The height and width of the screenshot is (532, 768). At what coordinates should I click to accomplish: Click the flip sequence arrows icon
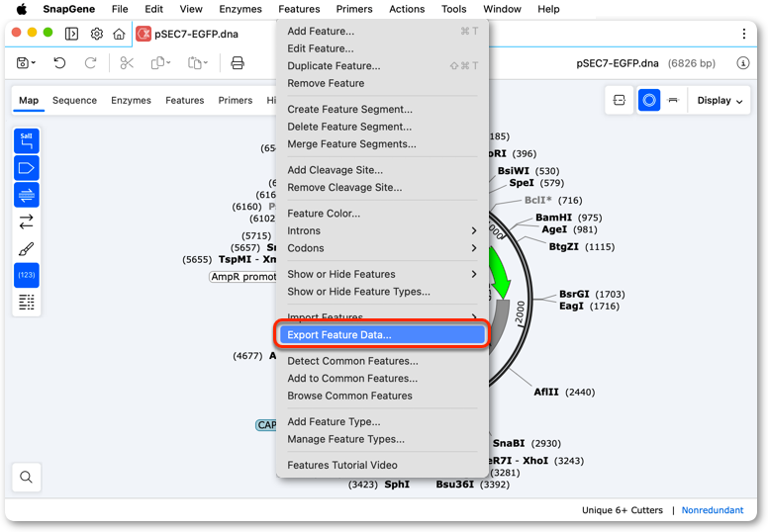coord(27,222)
